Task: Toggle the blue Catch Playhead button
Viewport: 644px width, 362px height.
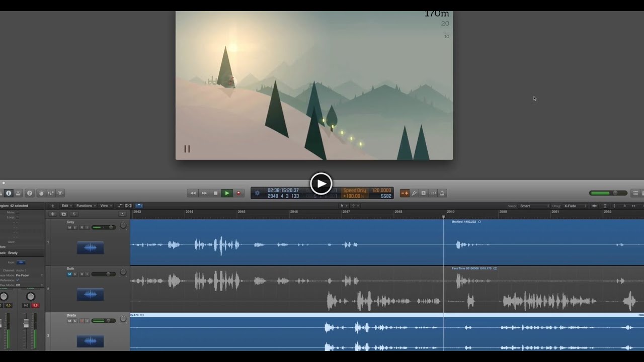Action: [138, 206]
